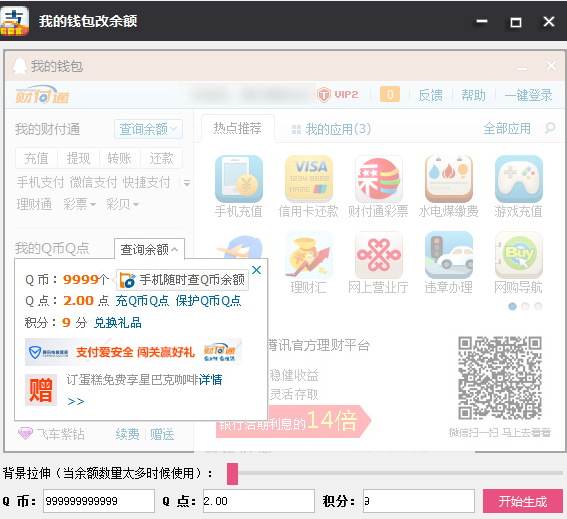Click the 背景拉伸 slider track
Viewport: 567px width, 519px height.
pyautogui.click(x=395, y=473)
